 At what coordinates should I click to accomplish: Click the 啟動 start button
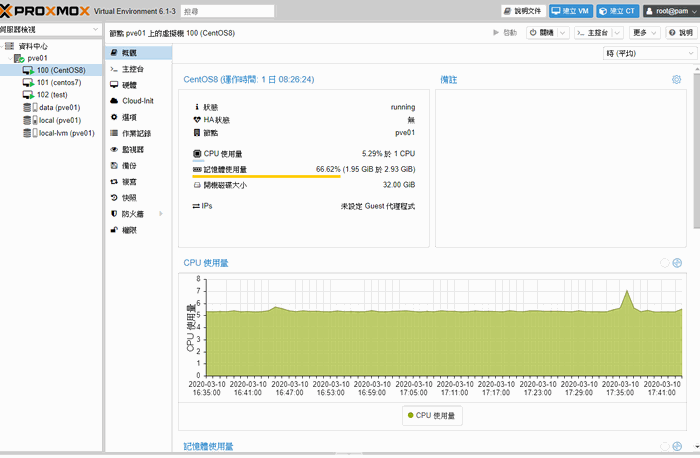click(504, 33)
